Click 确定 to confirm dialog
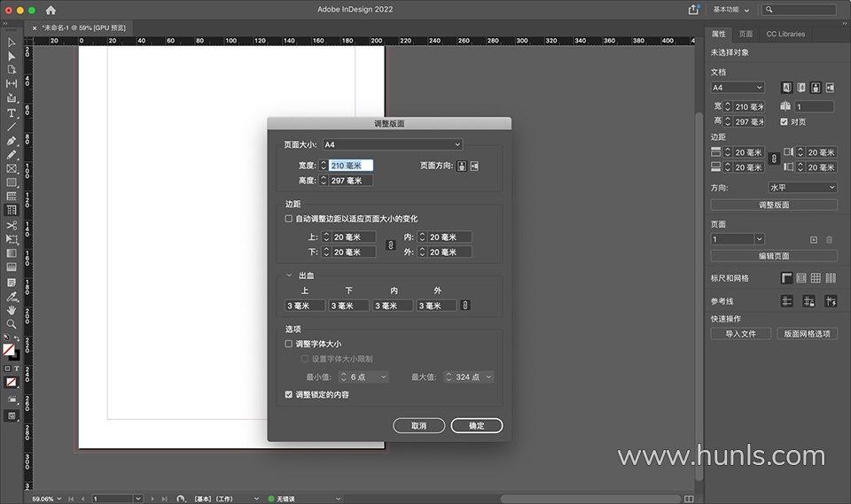Screen dimensions: 851x504 477,425
